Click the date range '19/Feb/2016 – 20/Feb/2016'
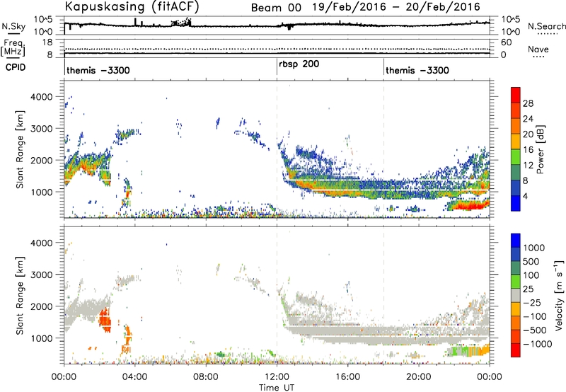The image size is (566, 392). [x=396, y=7]
